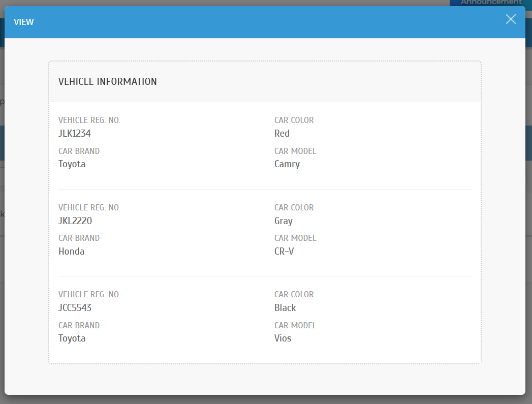Viewport: 532px width, 404px height.
Task: Close the View dialog with the X
Action: 511,19
